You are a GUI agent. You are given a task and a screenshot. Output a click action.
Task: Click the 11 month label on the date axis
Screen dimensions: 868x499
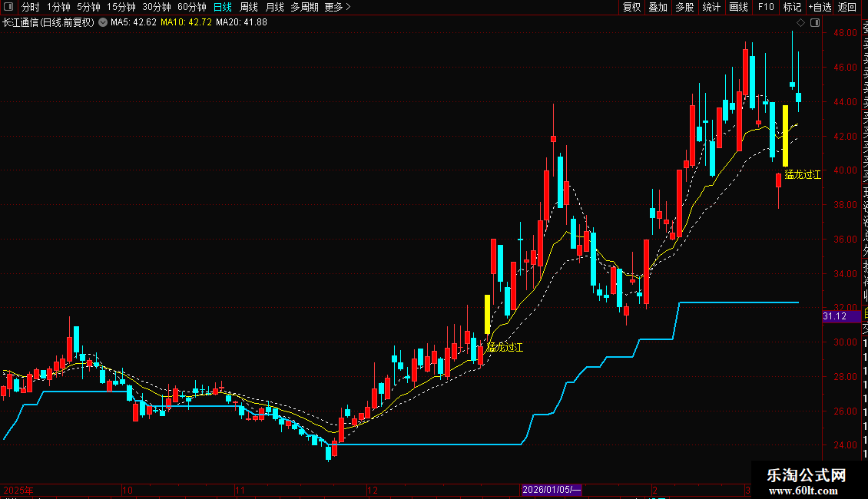[240, 490]
